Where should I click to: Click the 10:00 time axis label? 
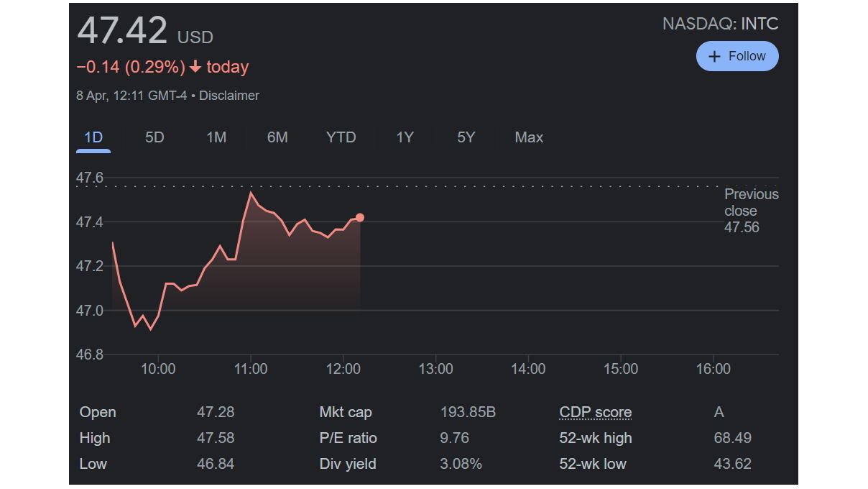[158, 369]
